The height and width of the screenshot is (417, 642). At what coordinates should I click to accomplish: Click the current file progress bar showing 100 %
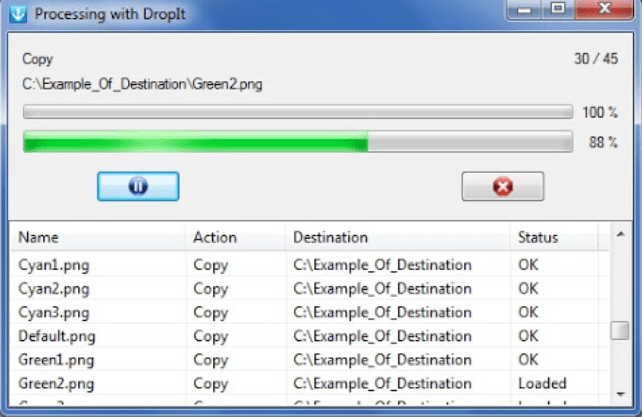tap(298, 112)
